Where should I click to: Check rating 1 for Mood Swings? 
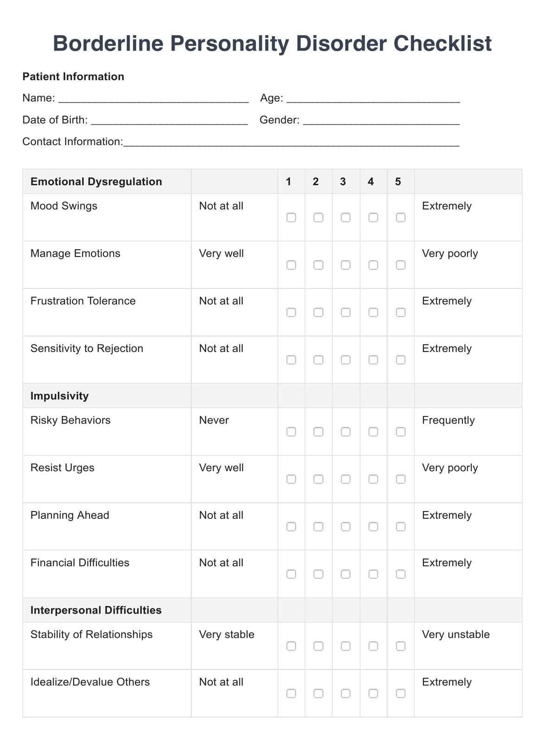pos(291,218)
